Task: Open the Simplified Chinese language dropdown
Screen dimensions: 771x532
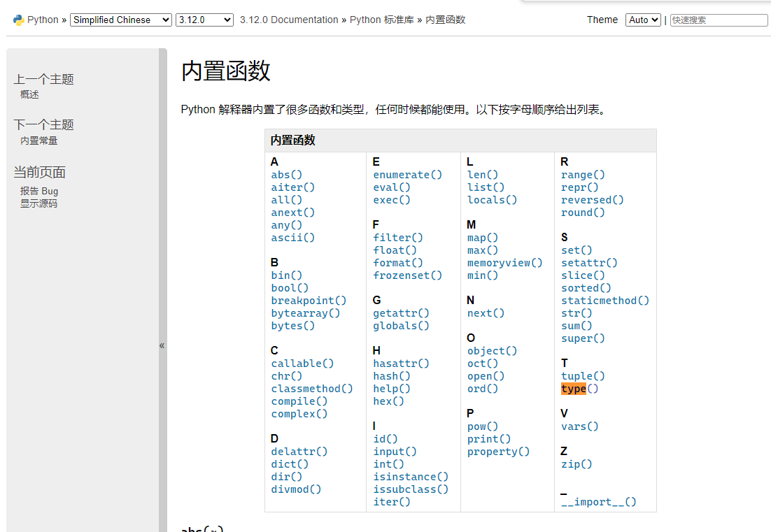Action: point(120,20)
